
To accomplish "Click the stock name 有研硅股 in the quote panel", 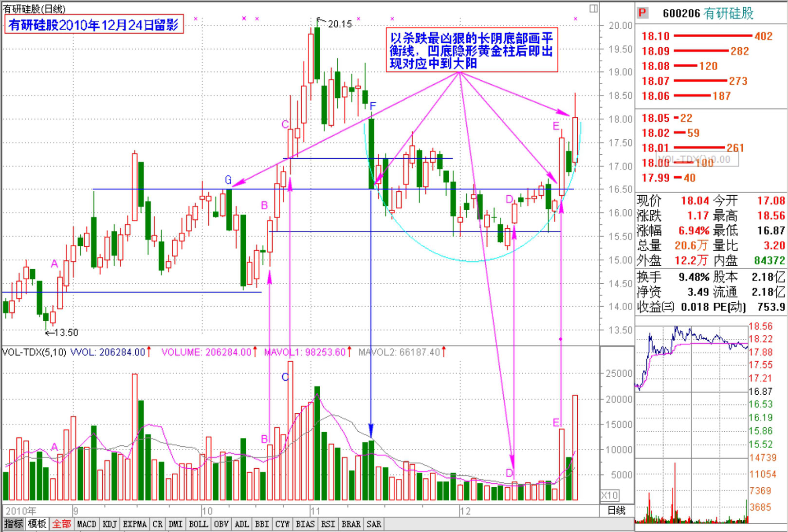I will click(x=729, y=13).
